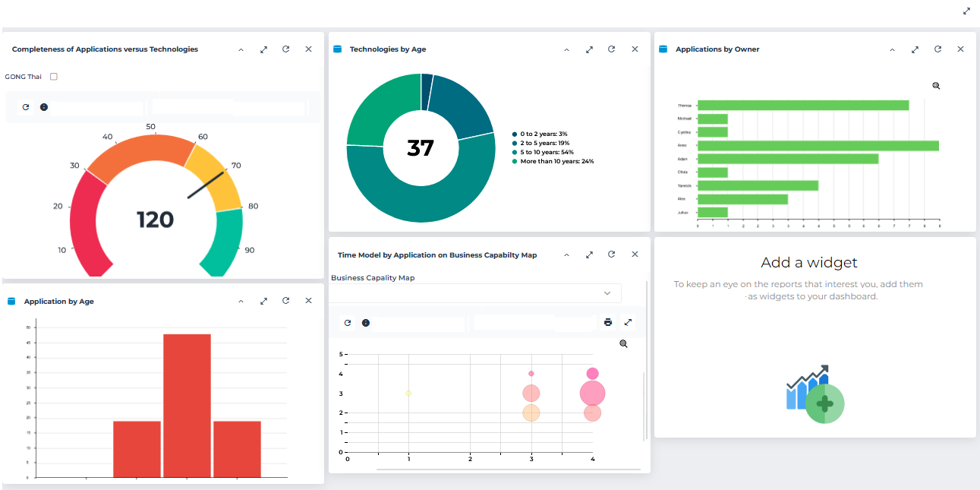Print the Time Model report
This screenshot has height=490, width=980.
tap(608, 322)
